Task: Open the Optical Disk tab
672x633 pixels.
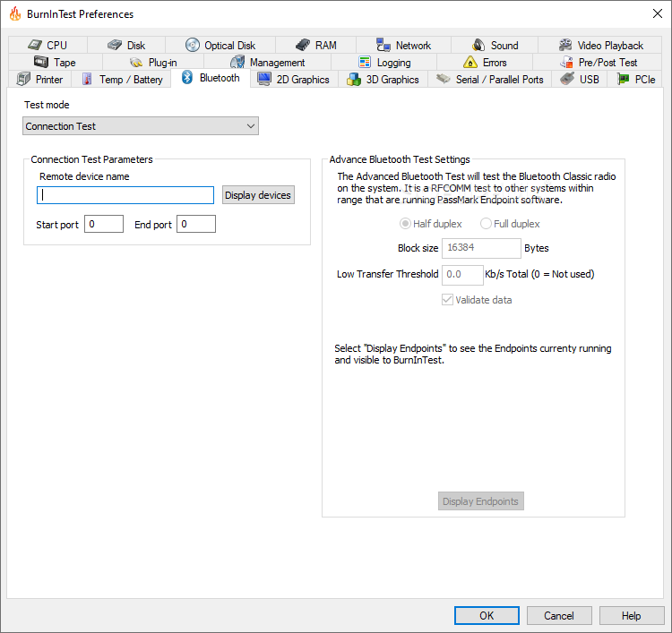Action: coord(220,45)
